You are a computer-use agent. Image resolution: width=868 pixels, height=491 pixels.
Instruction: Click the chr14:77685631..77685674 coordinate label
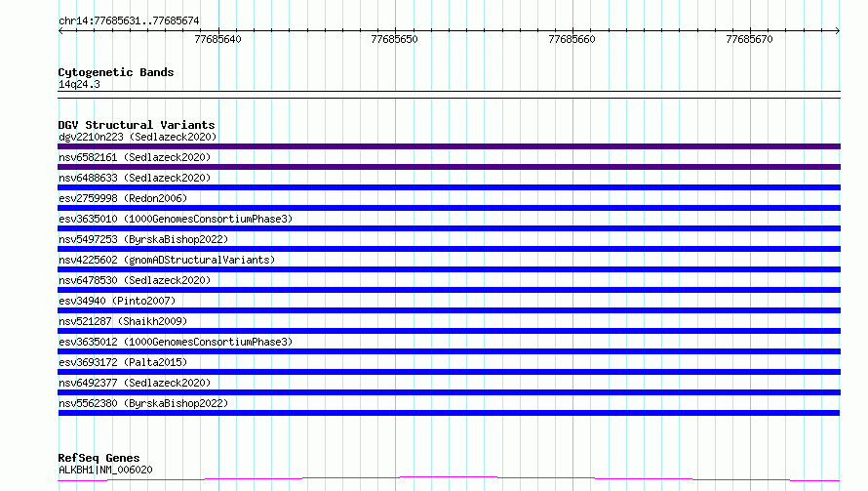(129, 20)
